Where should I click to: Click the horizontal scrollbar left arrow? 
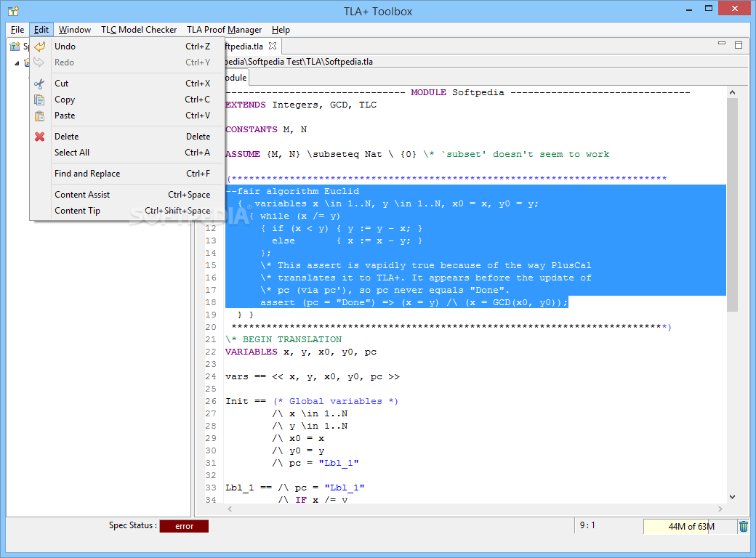(x=230, y=509)
